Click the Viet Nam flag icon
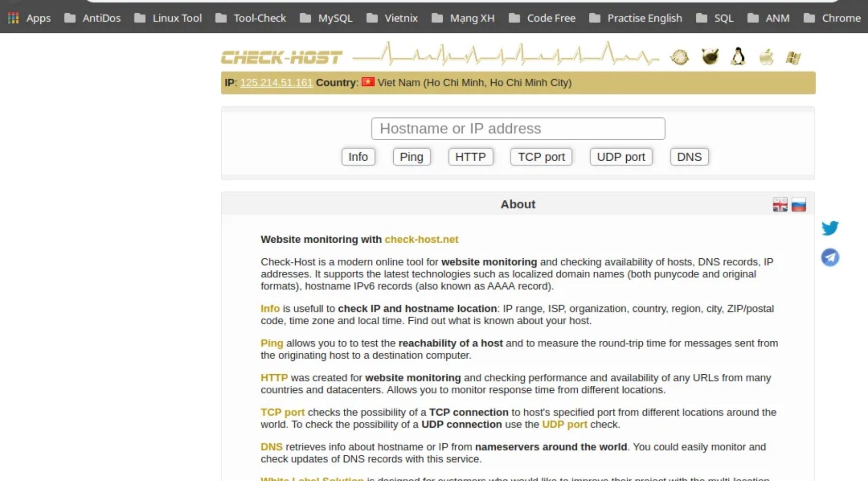 [x=368, y=82]
